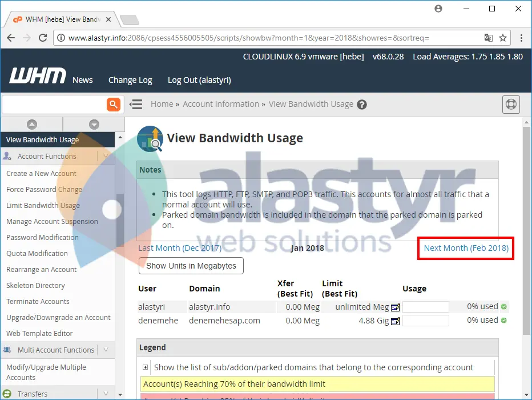Viewport: 532px width, 400px height.
Task: View site information icon in address bar
Action: pyautogui.click(x=61, y=38)
